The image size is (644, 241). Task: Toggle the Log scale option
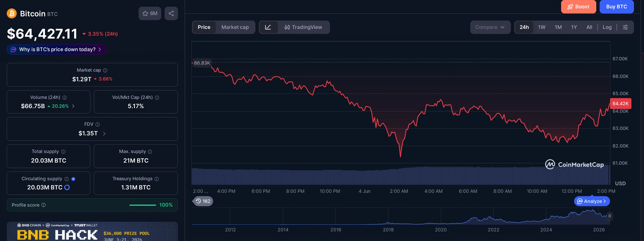click(x=607, y=27)
